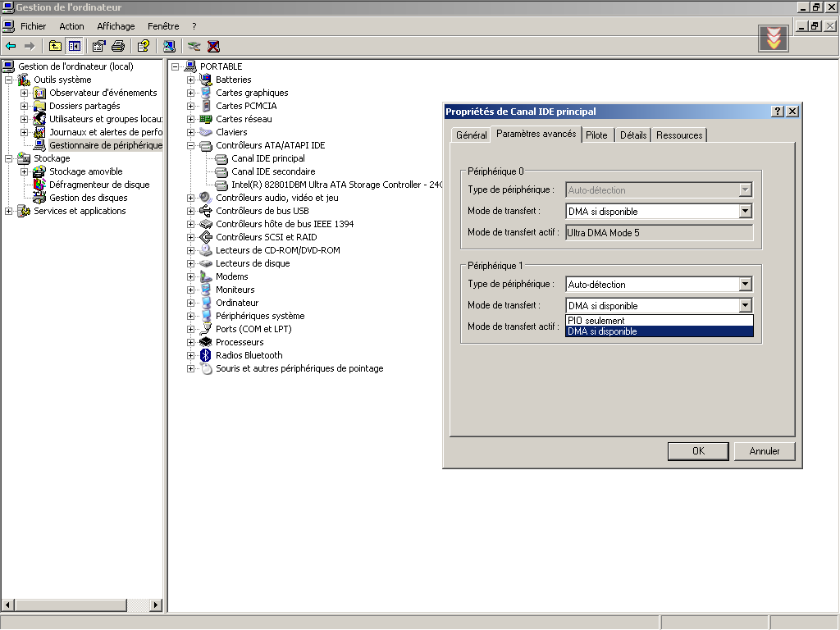Click the Forward arrow toolbar icon
Image resolution: width=840 pixels, height=630 pixels.
(30, 47)
